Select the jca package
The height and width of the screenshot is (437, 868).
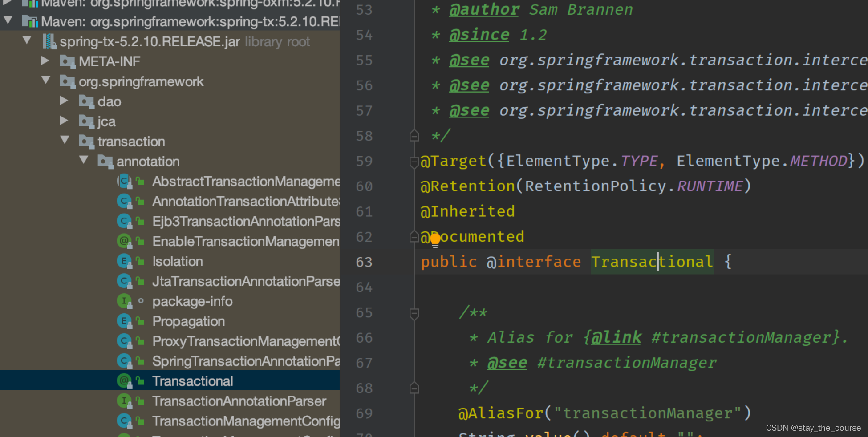click(107, 121)
